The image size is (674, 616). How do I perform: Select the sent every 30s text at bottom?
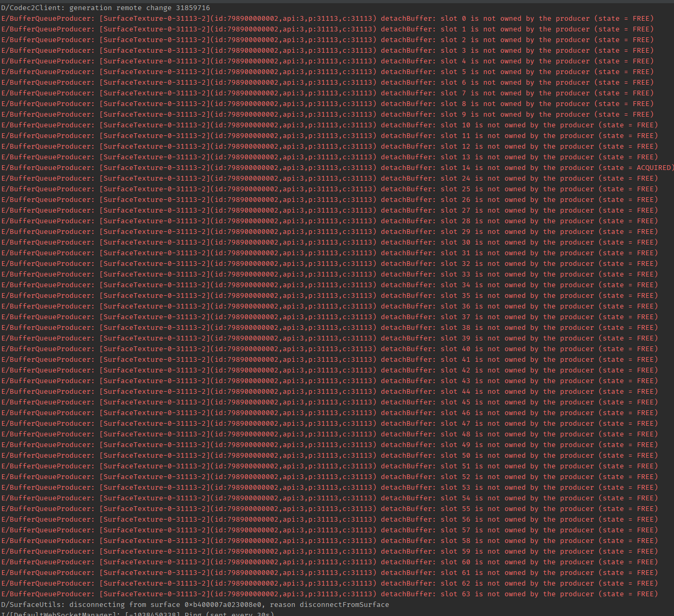coord(235,614)
